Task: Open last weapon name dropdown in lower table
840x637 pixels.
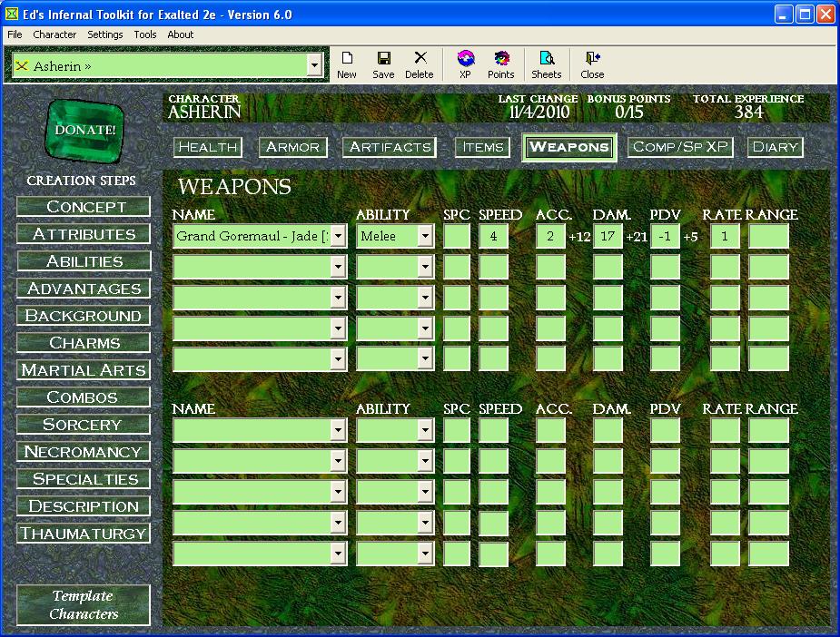Action: click(x=338, y=554)
